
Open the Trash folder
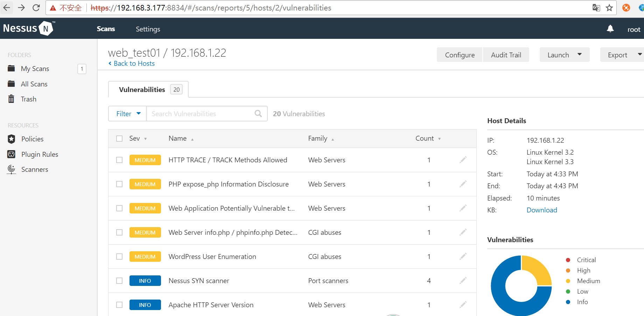pyautogui.click(x=29, y=99)
